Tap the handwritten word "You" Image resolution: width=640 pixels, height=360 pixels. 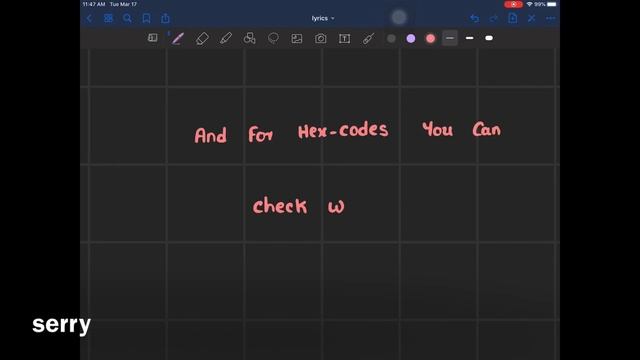click(x=438, y=129)
